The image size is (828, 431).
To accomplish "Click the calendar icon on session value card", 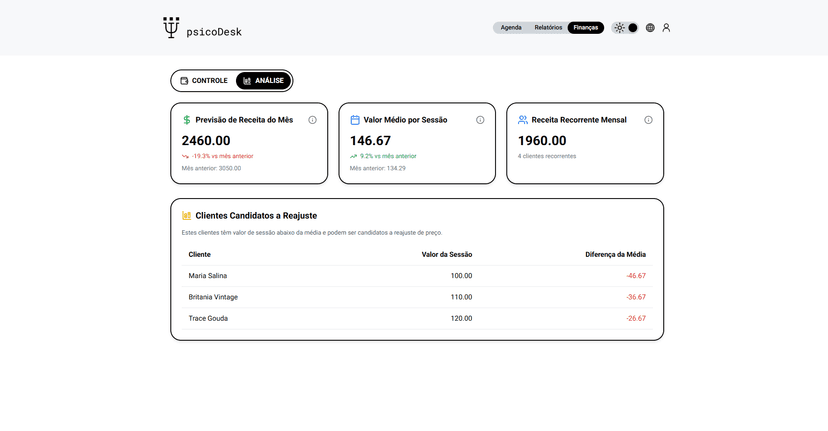I will (x=355, y=120).
